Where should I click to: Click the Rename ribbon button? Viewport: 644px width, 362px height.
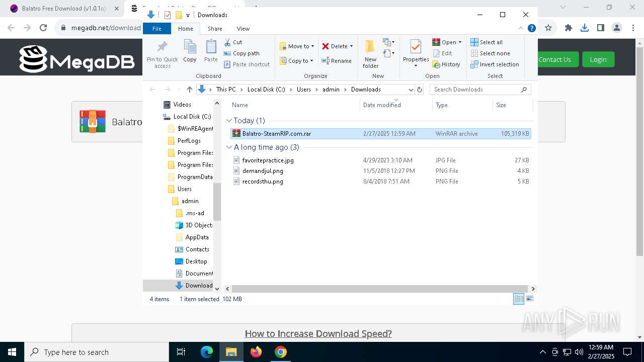337,61
